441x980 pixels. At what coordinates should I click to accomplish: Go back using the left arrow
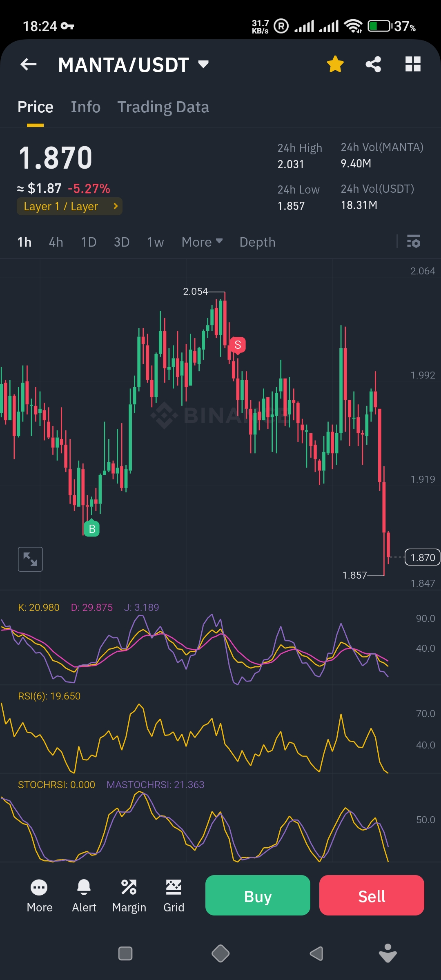[29, 64]
